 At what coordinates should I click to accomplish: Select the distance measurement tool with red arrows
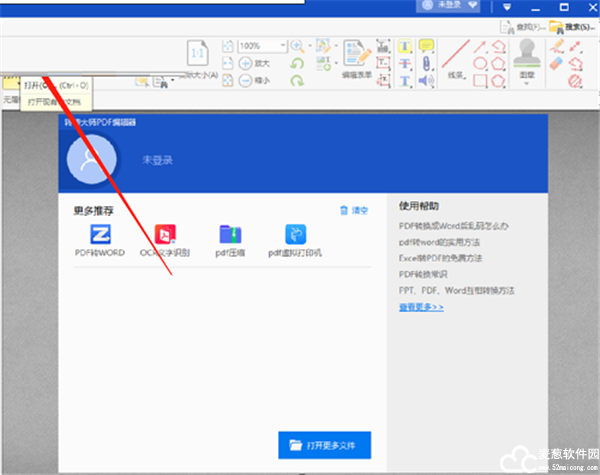pos(576,46)
